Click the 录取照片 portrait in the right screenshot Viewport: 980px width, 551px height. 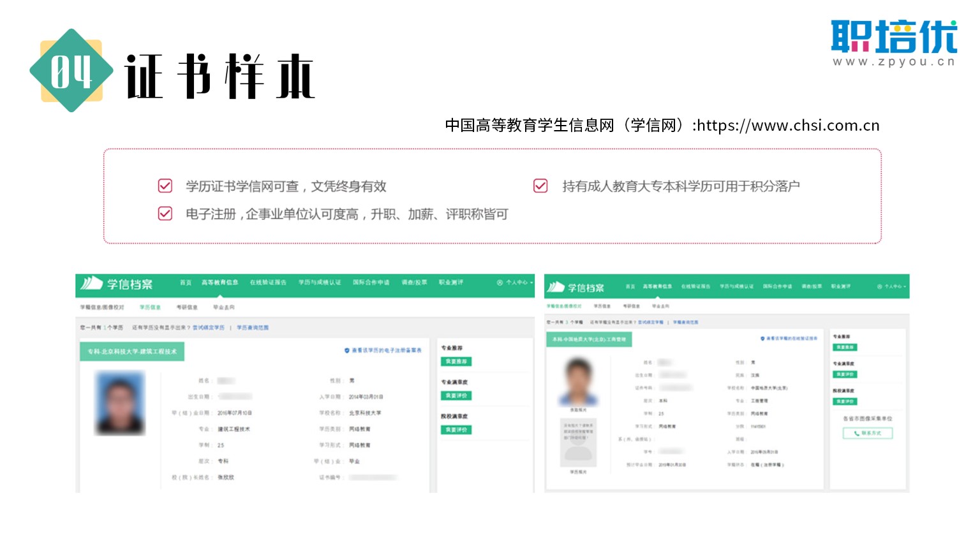(579, 381)
